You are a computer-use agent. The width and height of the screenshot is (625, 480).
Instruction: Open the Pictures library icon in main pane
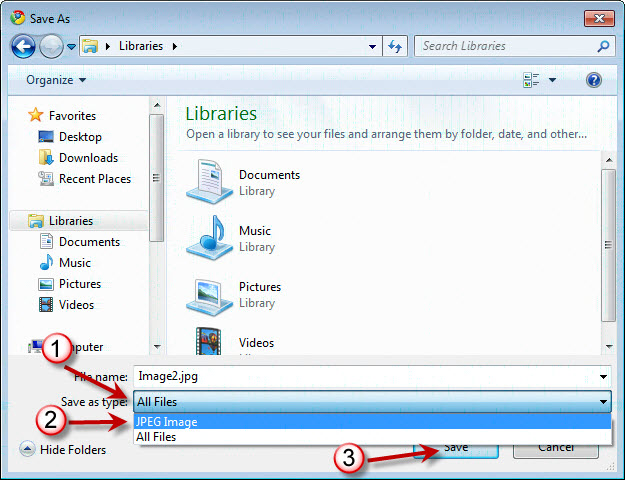coord(210,294)
